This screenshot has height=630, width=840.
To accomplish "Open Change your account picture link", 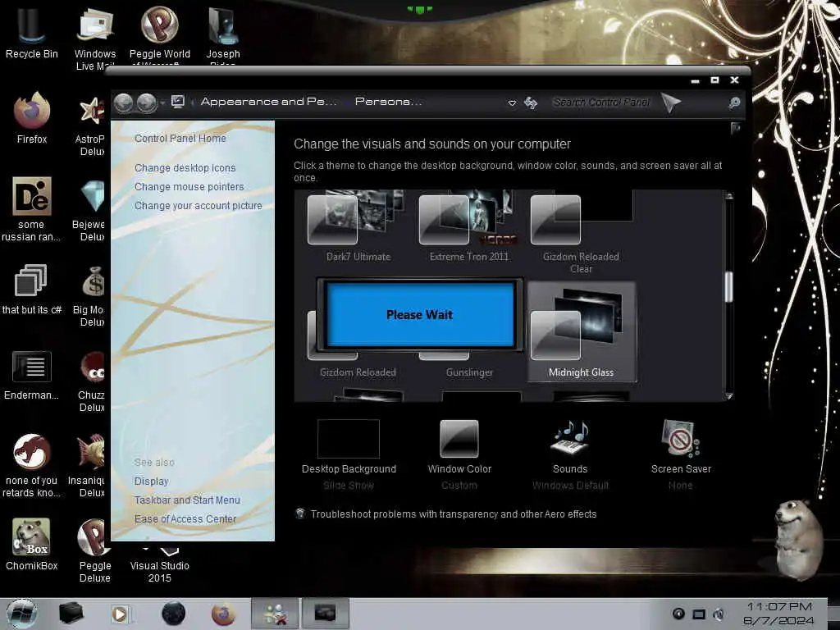I will coord(199,206).
